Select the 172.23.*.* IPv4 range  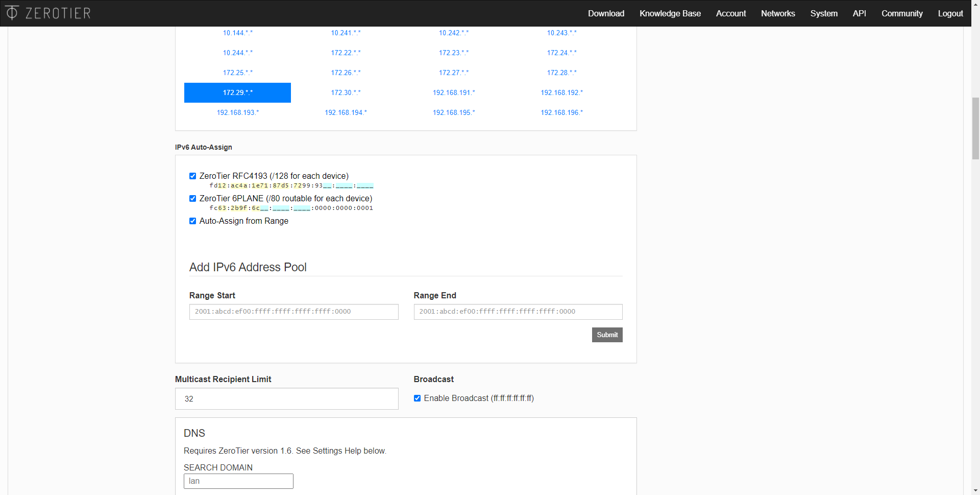(x=454, y=53)
